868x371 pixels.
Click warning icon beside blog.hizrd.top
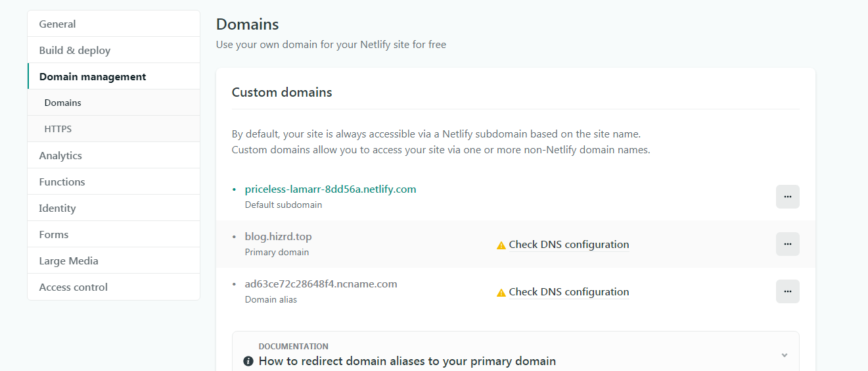pyautogui.click(x=501, y=245)
